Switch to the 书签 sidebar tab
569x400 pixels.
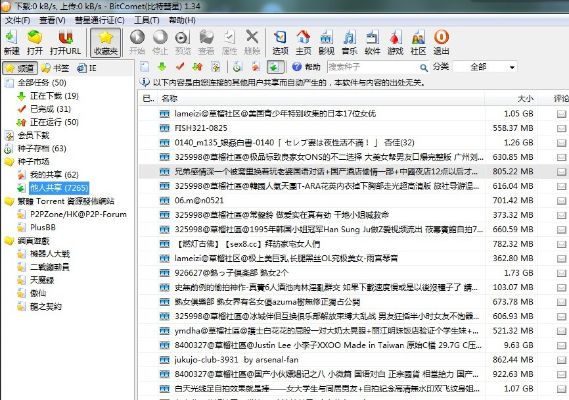click(55, 68)
